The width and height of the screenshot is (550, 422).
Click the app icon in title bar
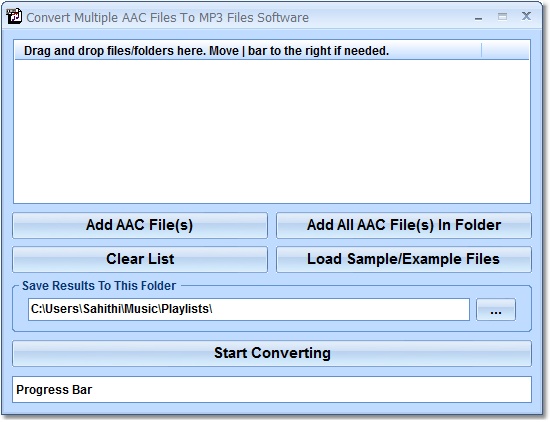(14, 16)
